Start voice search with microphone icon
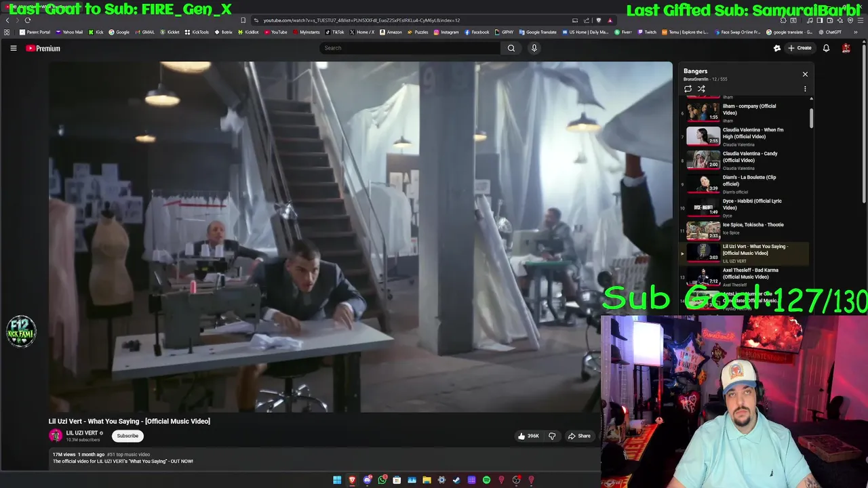868x488 pixels. 534,48
